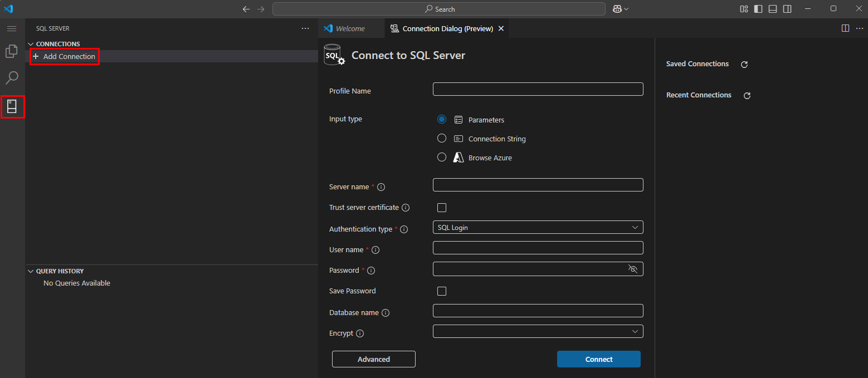868x378 pixels.
Task: Refresh the Saved Connections list
Action: [744, 65]
